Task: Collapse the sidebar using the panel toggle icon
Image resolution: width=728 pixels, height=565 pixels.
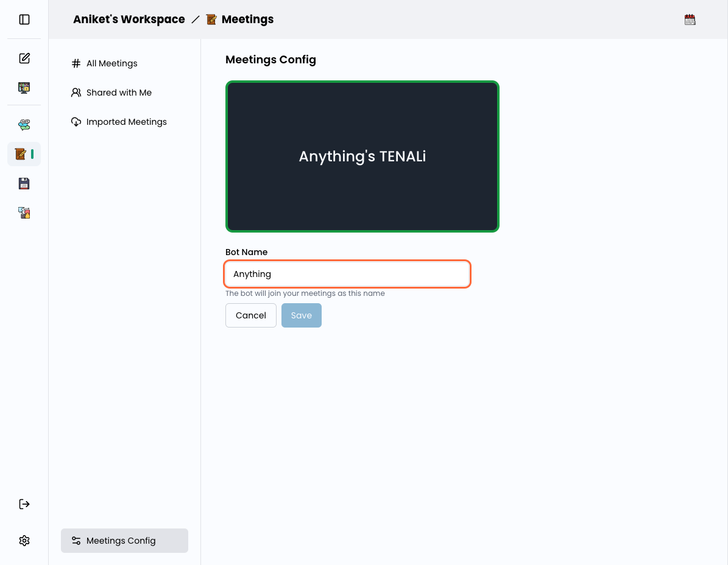Action: pyautogui.click(x=24, y=19)
